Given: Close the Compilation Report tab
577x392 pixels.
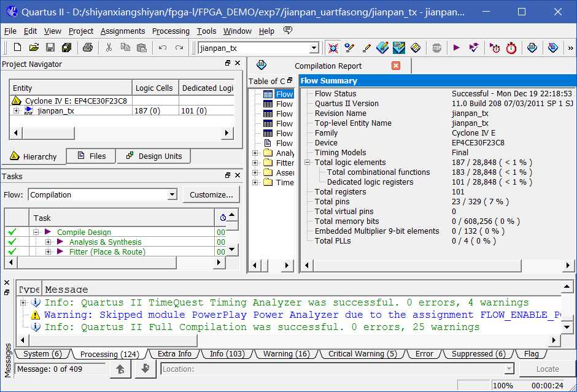Looking at the screenshot, I should [x=396, y=66].
